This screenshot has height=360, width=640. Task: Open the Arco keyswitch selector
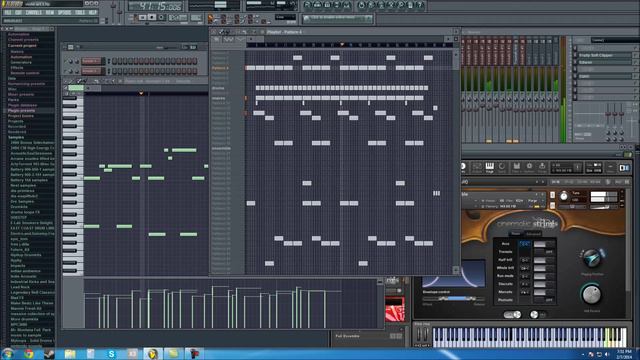coord(525,244)
